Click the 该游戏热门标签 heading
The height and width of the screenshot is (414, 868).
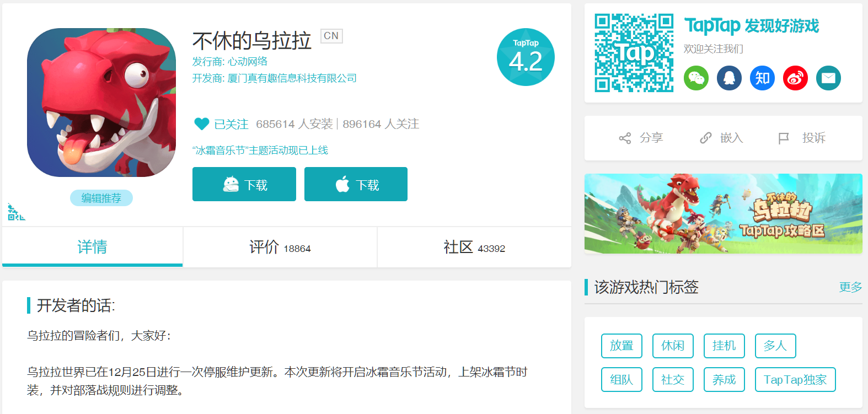point(646,287)
